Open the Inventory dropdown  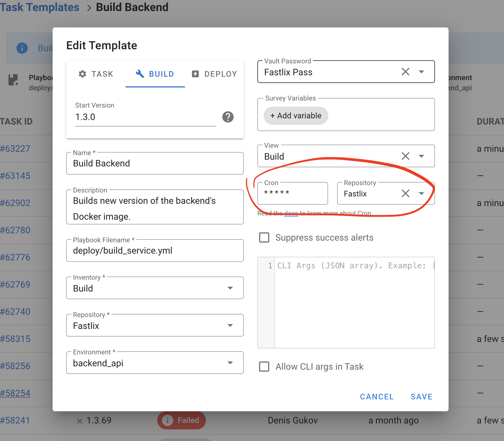(230, 288)
